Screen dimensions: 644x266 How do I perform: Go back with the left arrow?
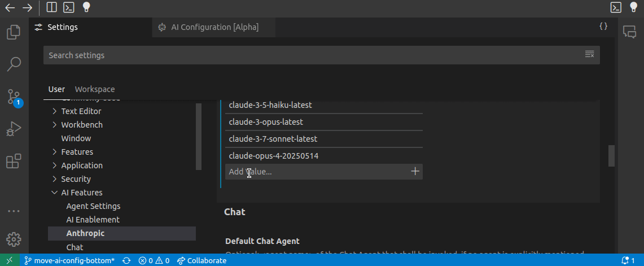[x=10, y=7]
